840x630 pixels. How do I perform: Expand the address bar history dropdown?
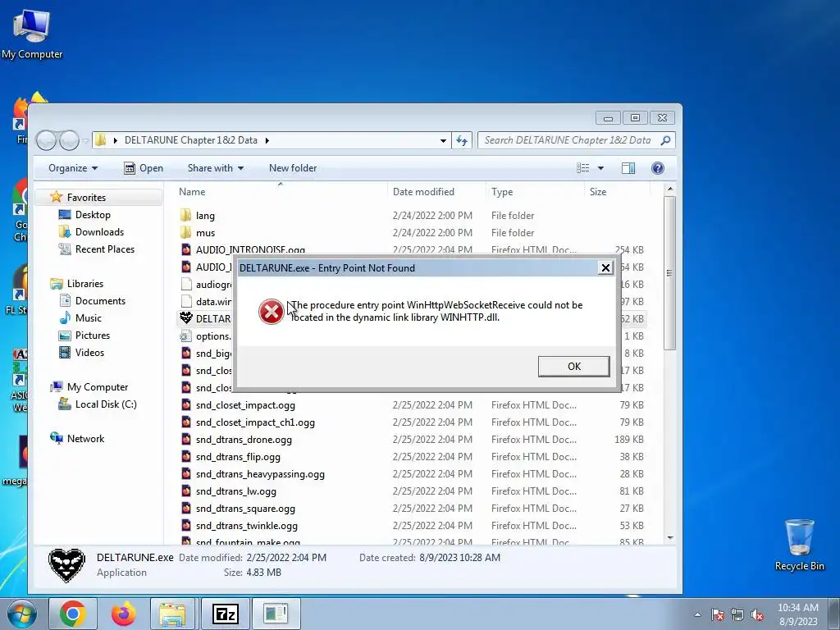(x=443, y=140)
